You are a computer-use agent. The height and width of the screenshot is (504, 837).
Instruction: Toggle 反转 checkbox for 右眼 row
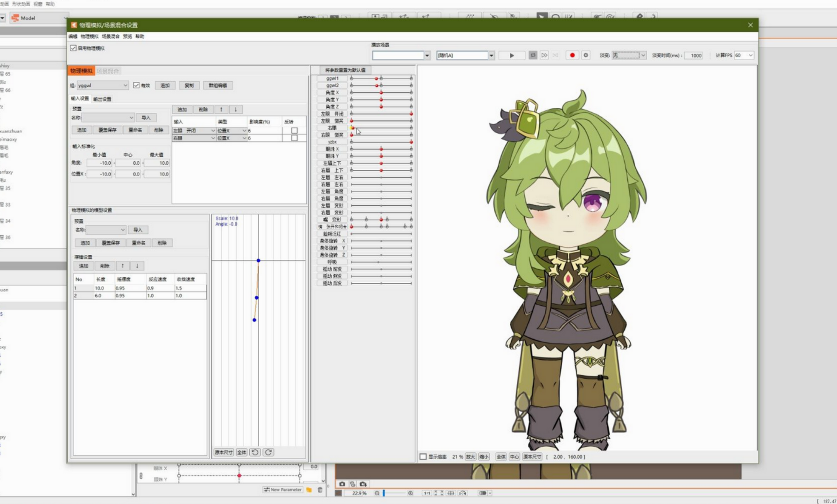(294, 138)
